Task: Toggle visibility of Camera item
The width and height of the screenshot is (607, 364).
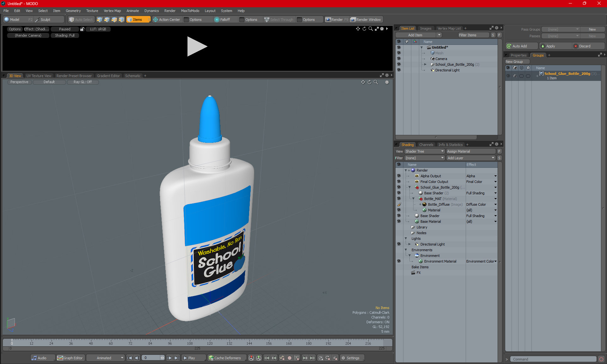Action: [x=399, y=59]
